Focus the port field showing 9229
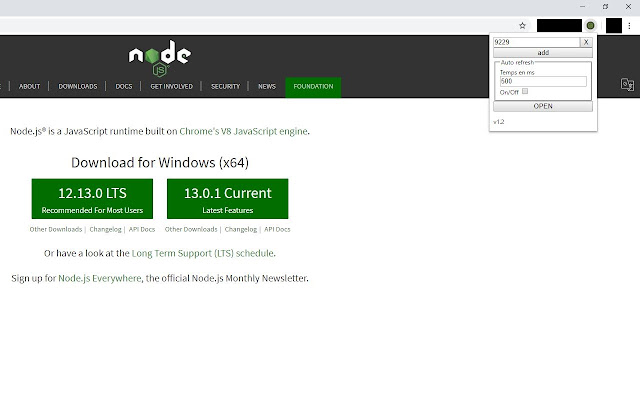 [x=536, y=42]
